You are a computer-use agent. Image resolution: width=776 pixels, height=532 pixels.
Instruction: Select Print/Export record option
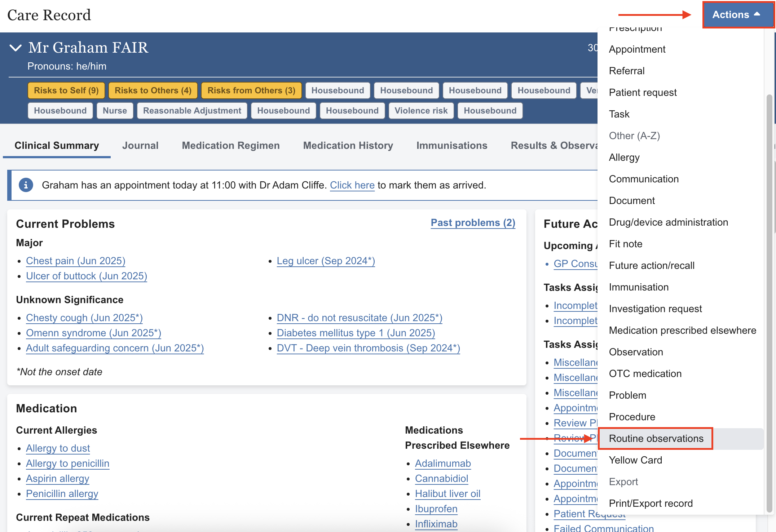point(651,503)
